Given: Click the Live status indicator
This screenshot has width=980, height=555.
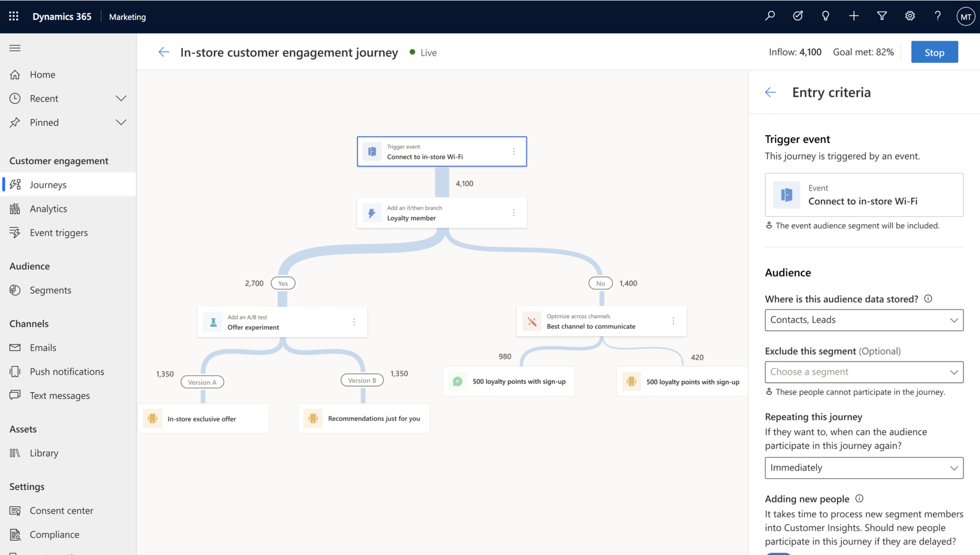Looking at the screenshot, I should 423,52.
